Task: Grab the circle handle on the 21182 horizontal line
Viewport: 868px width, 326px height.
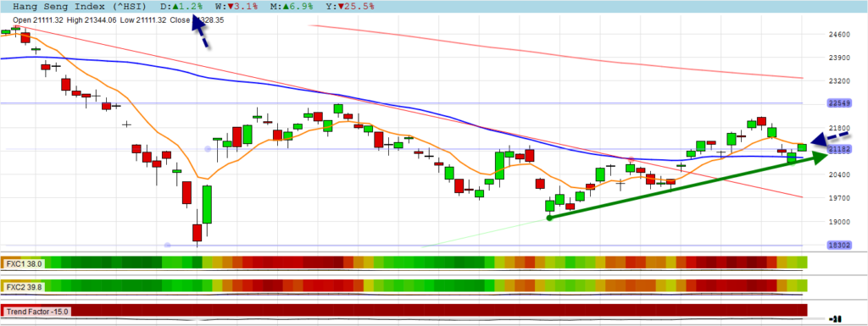Action: pos(208,149)
